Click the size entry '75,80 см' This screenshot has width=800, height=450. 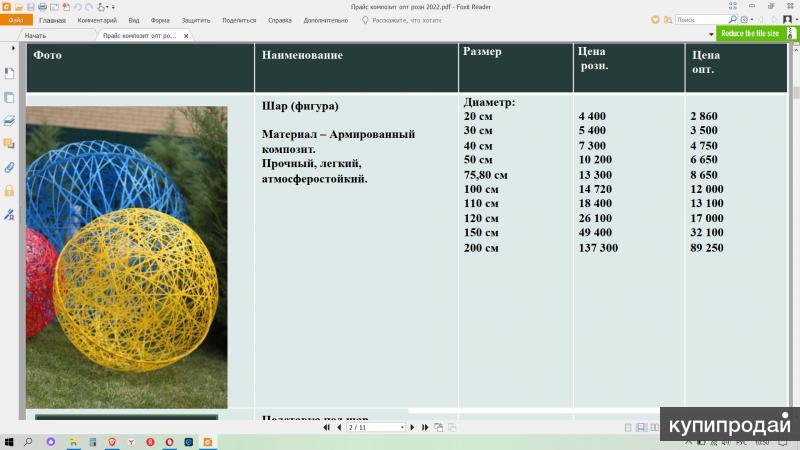tap(486, 175)
